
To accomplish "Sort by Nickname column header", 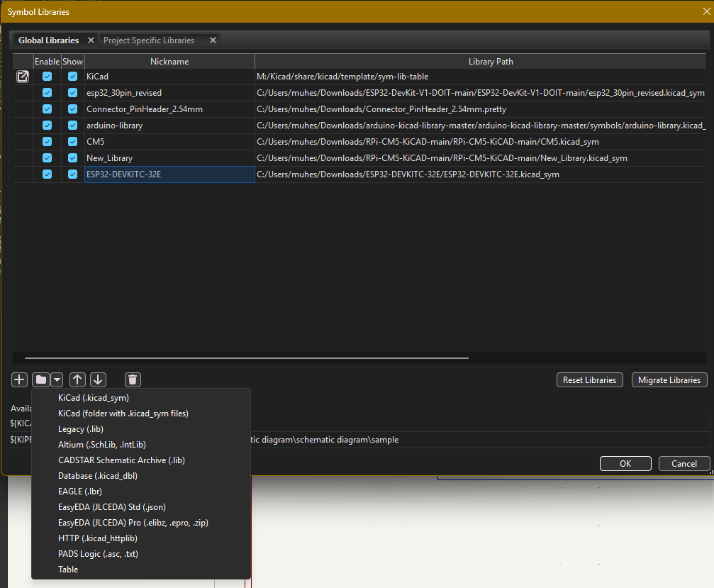I will 169,62.
